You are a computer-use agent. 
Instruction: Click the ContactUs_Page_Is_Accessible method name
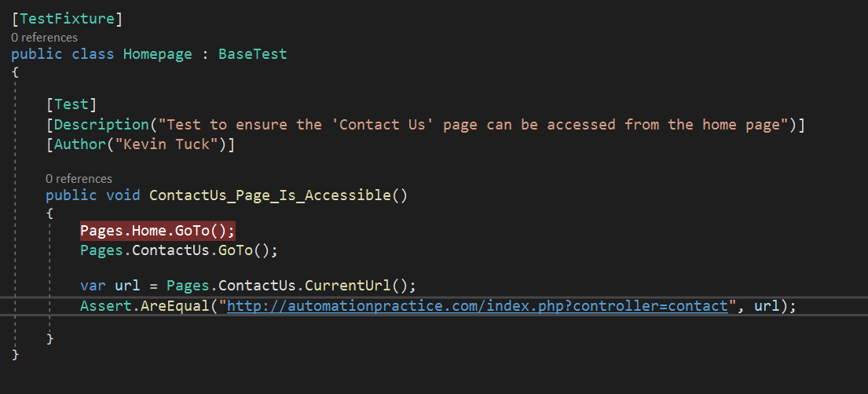coord(270,195)
